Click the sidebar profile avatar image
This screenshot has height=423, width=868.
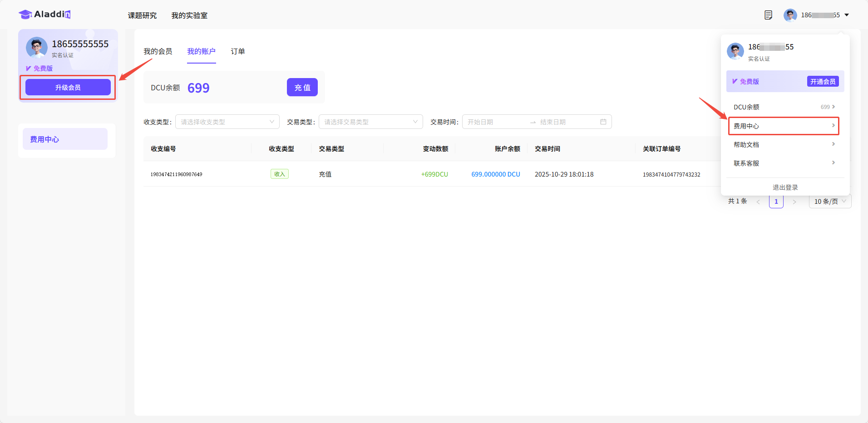37,48
